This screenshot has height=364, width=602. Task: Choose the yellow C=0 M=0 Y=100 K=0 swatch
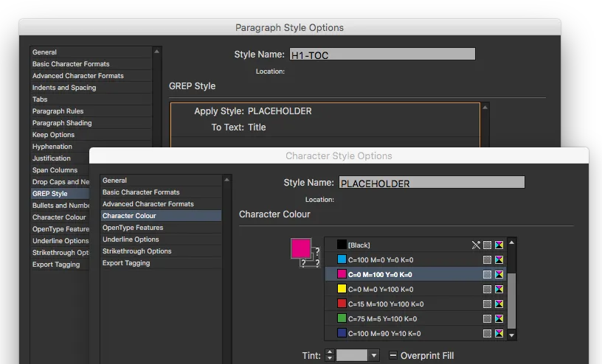click(x=415, y=289)
